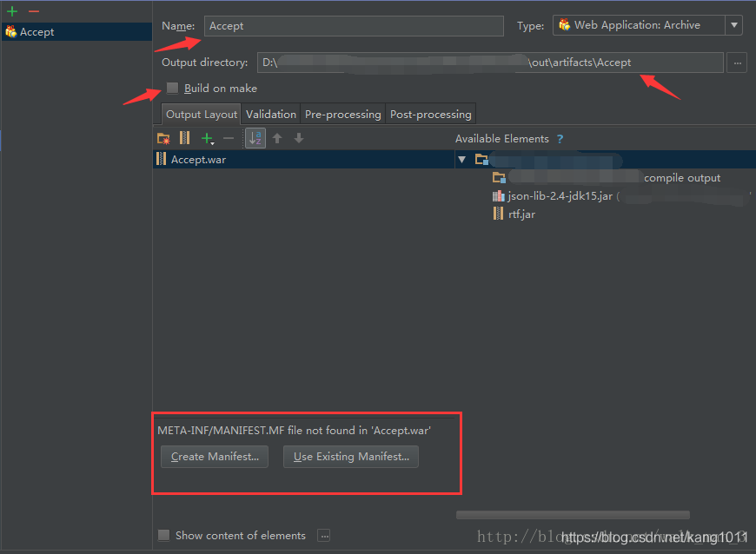Click the Use Existing Manifest... button
This screenshot has height=554, width=756.
tap(351, 457)
